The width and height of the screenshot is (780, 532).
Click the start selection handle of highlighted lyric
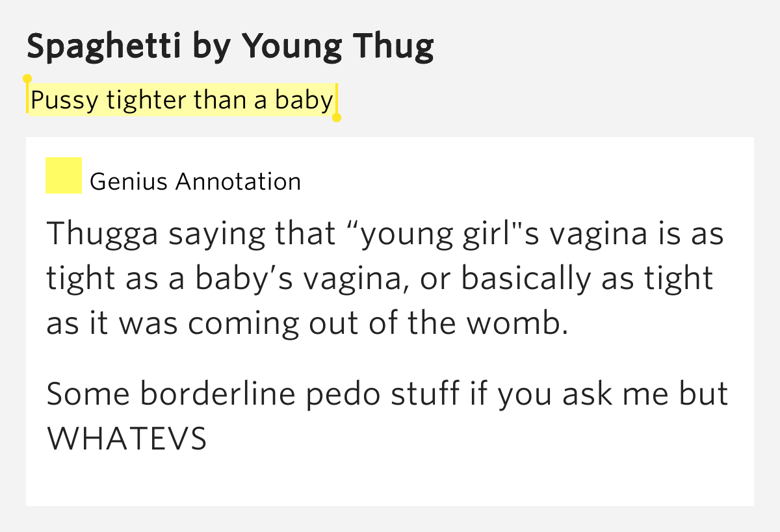tap(27, 79)
